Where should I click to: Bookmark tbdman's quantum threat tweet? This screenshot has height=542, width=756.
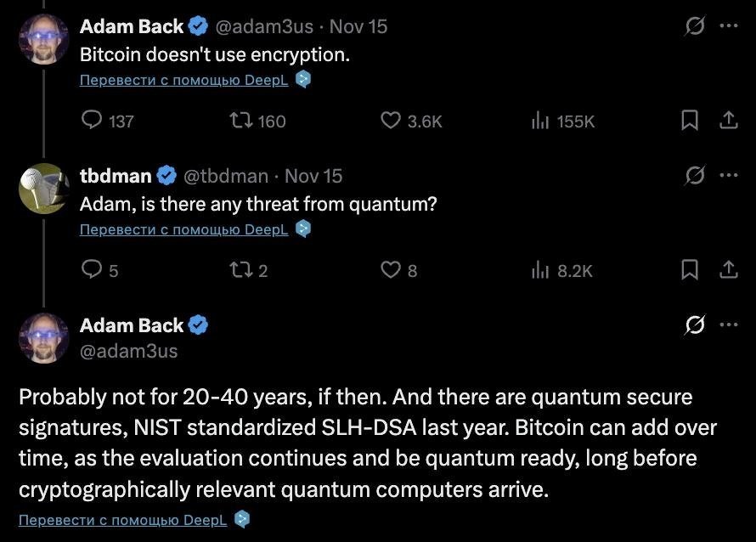[x=690, y=270]
